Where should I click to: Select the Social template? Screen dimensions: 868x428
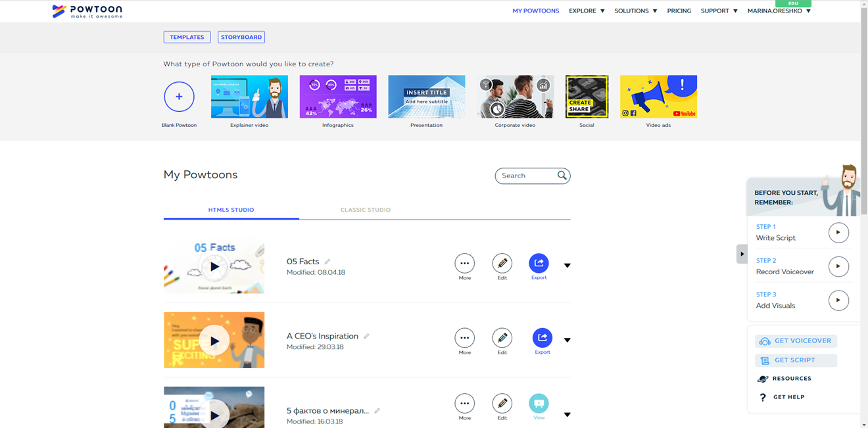coord(587,97)
